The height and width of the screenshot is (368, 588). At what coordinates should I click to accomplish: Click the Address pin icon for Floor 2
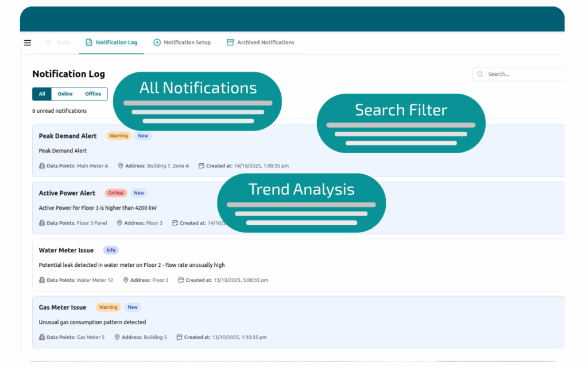126,281
